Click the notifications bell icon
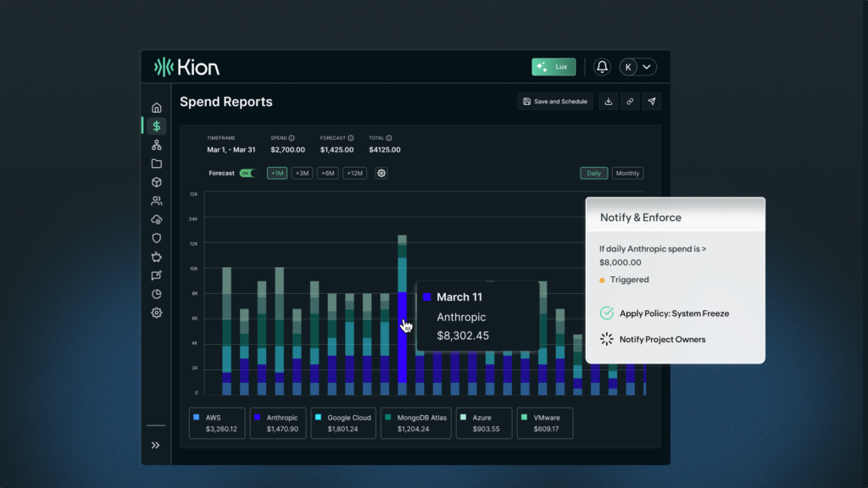The width and height of the screenshot is (868, 488). (x=602, y=67)
